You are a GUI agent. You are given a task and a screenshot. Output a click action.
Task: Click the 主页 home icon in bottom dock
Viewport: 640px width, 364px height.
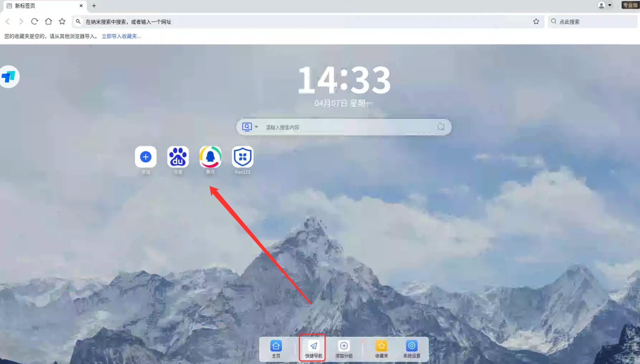pyautogui.click(x=276, y=349)
